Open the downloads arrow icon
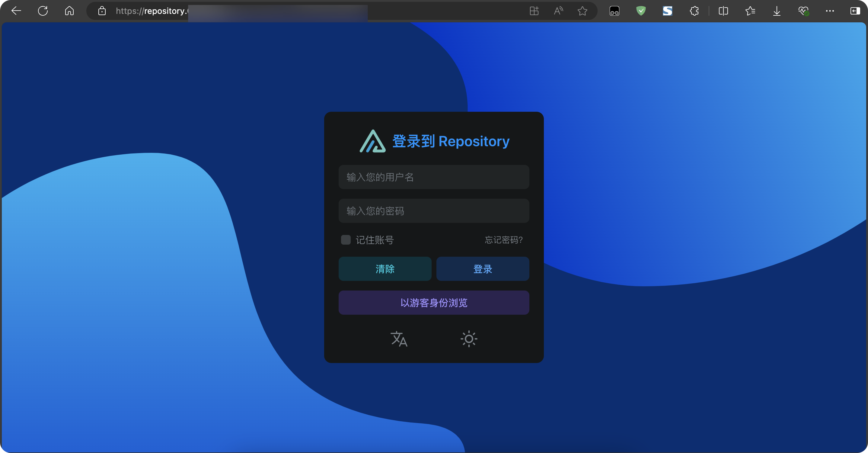This screenshot has height=453, width=868. click(777, 11)
